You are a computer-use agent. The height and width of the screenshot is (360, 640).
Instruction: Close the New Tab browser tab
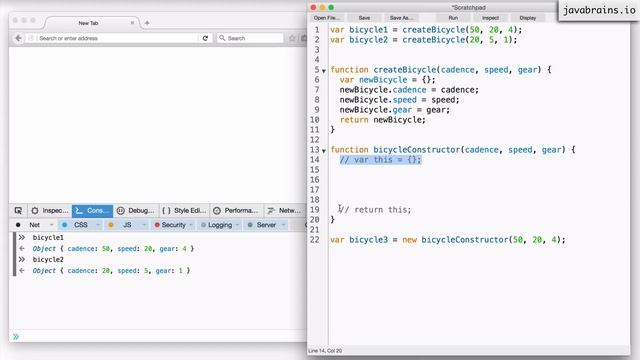tap(132, 23)
